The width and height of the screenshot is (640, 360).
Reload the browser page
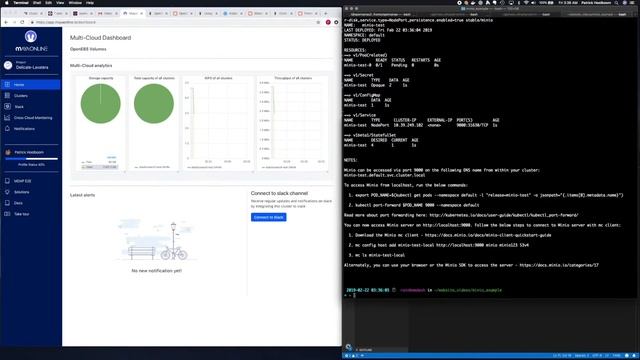tap(22, 22)
